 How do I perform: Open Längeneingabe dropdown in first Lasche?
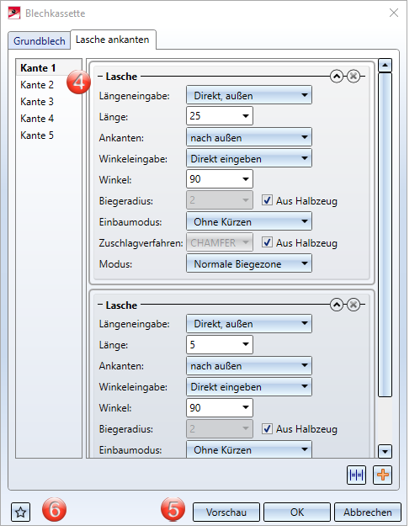[249, 95]
